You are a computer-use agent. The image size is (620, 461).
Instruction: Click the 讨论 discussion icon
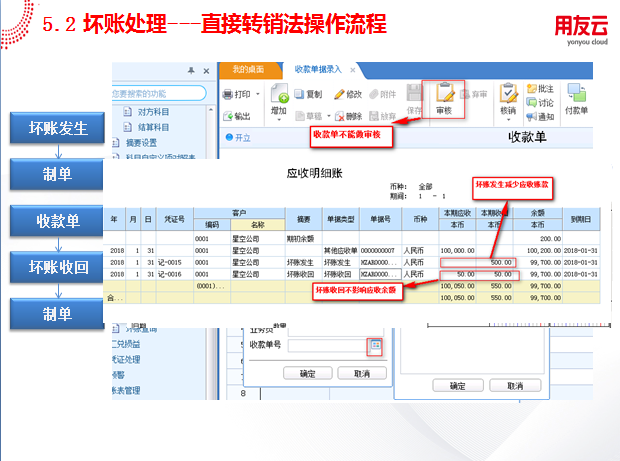(x=532, y=102)
